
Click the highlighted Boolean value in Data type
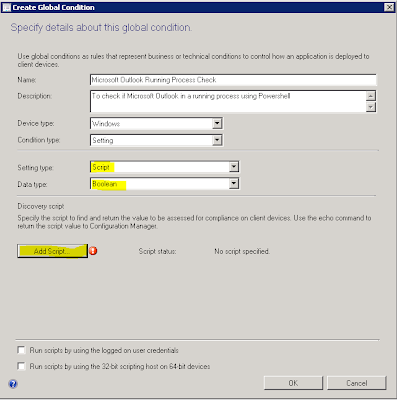[x=105, y=184]
